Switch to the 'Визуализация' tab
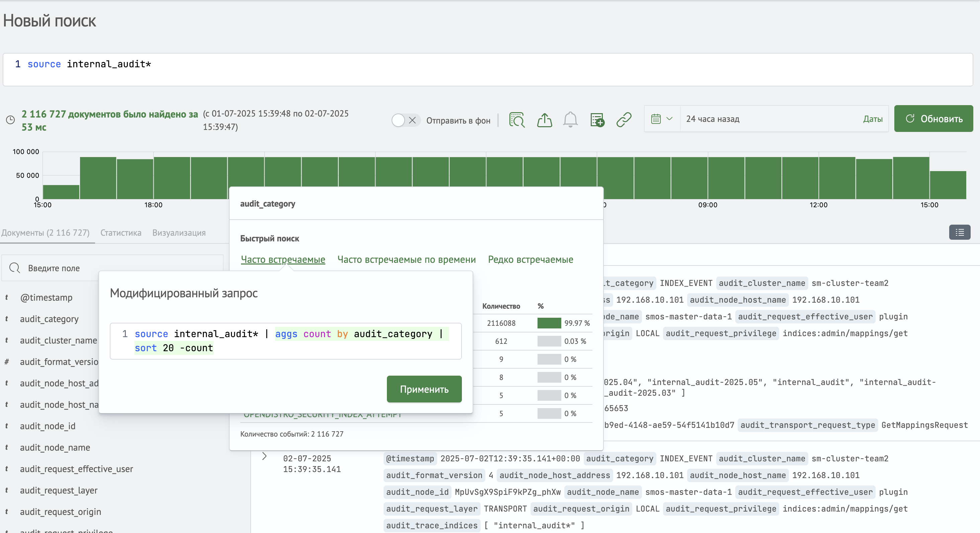 pos(179,232)
